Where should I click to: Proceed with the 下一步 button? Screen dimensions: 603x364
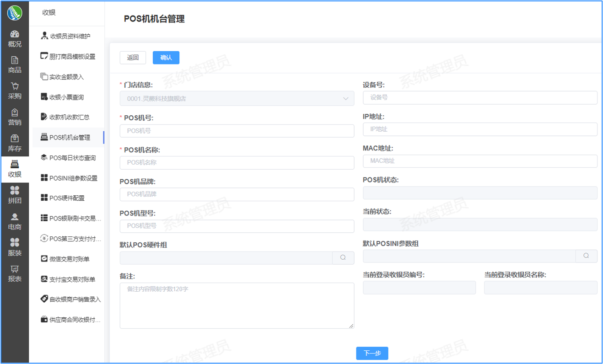pos(372,353)
